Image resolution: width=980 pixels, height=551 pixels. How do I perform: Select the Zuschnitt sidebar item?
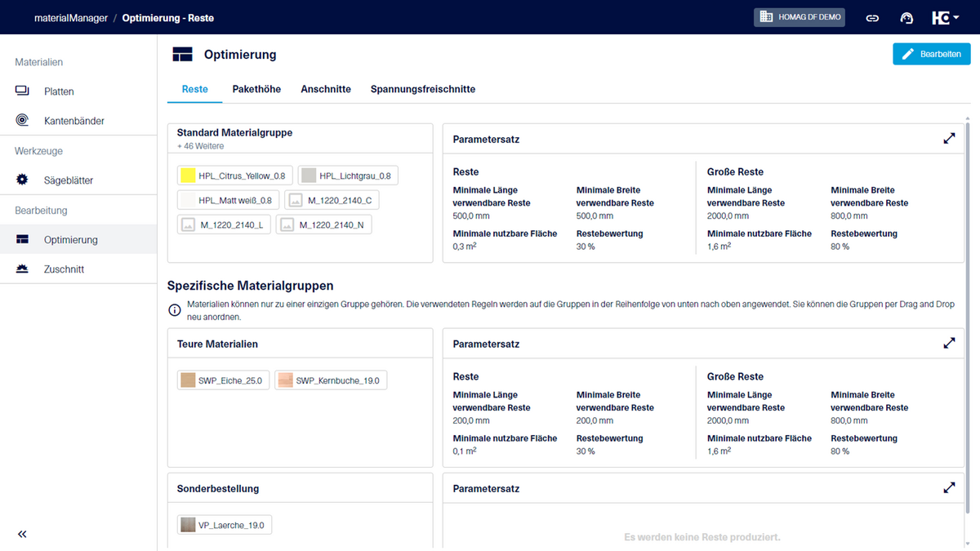pos(64,269)
